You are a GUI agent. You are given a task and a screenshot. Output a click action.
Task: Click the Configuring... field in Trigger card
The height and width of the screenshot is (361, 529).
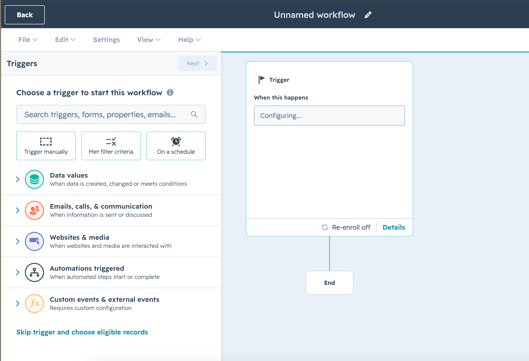[x=329, y=115]
